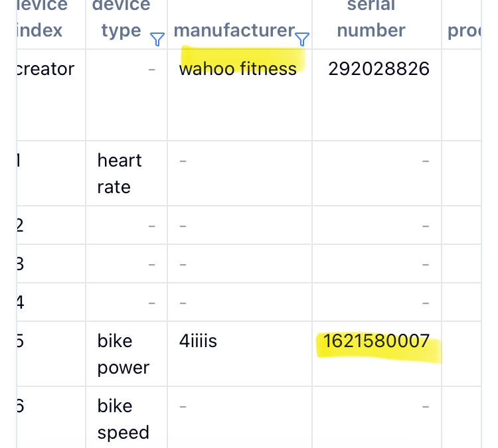Click device index 4 row cell
This screenshot has width=498, height=448.
[51, 302]
